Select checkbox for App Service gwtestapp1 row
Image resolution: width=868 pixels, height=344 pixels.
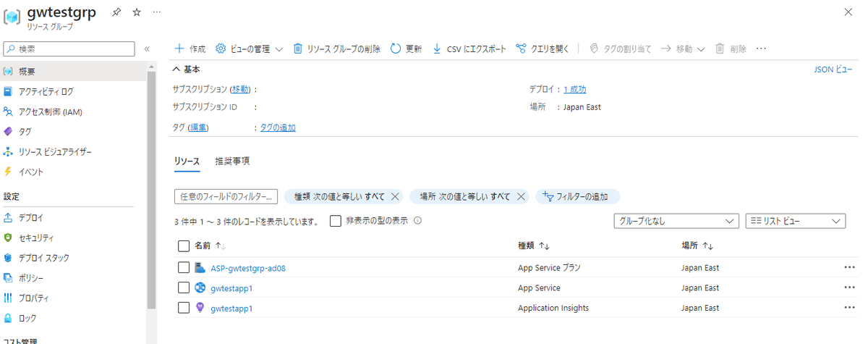pos(183,288)
